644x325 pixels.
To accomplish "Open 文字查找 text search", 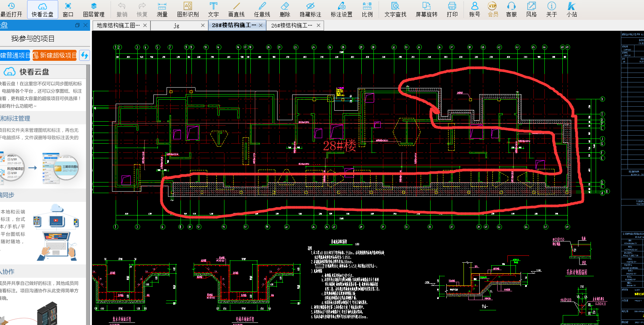I will click(395, 10).
